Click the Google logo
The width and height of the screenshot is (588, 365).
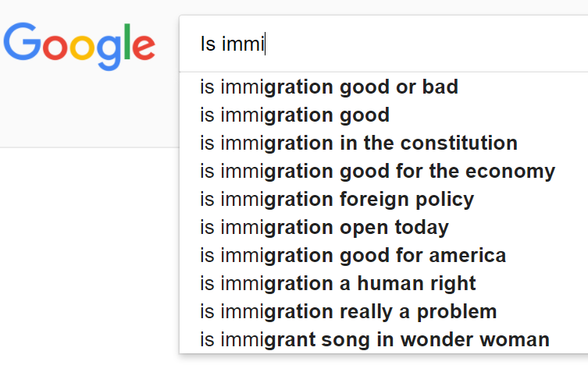pos(79,45)
